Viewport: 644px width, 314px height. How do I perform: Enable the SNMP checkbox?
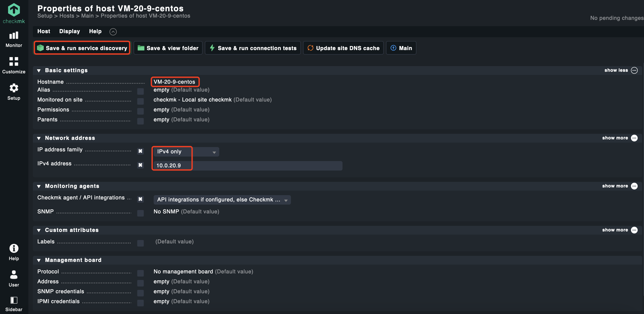click(x=141, y=213)
